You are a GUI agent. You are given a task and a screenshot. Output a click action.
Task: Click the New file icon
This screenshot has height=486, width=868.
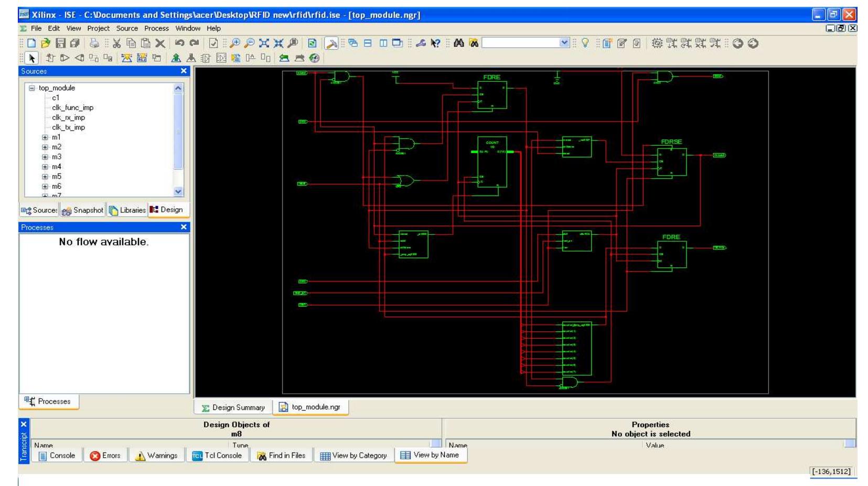tap(31, 44)
